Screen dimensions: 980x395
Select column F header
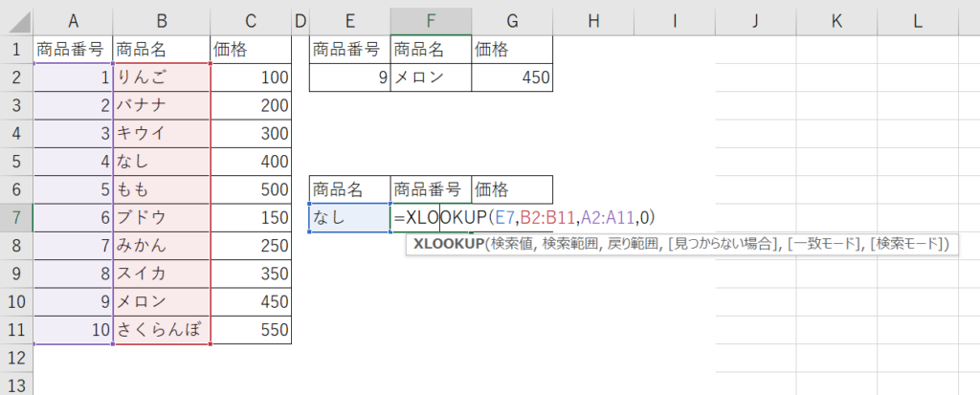(x=431, y=20)
